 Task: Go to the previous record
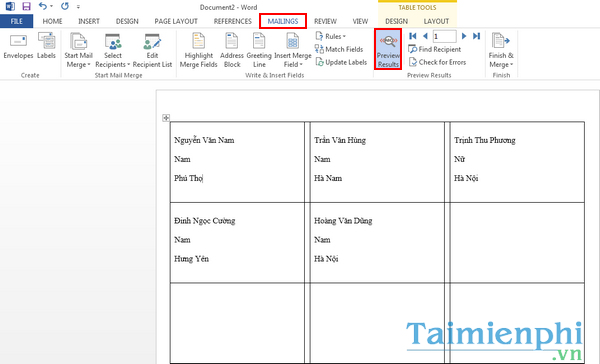click(x=425, y=36)
